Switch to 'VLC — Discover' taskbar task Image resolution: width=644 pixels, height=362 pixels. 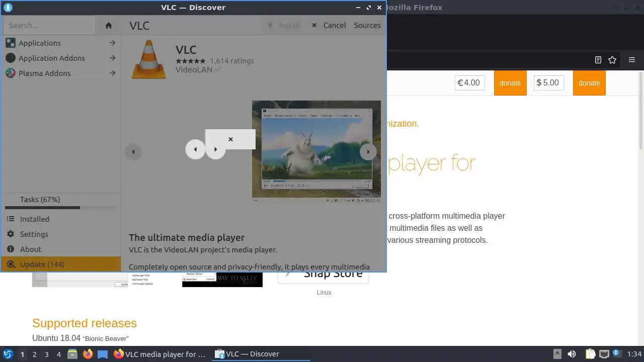click(x=261, y=354)
